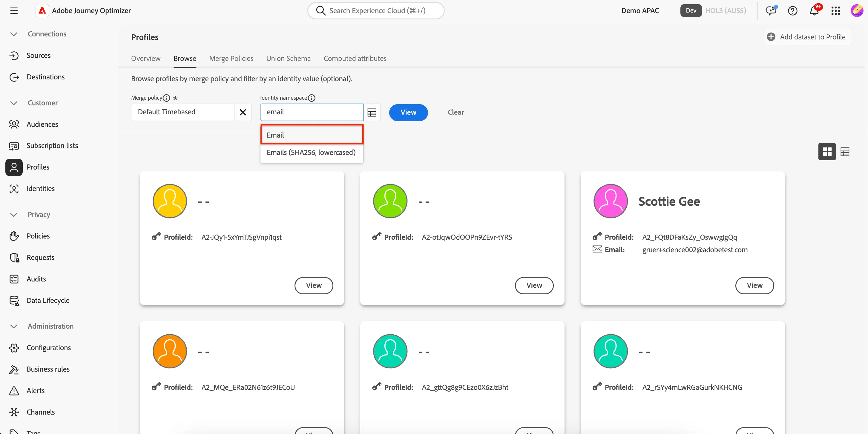The height and width of the screenshot is (434, 868).
Task: Click Add dataset to Profile
Action: (x=807, y=37)
